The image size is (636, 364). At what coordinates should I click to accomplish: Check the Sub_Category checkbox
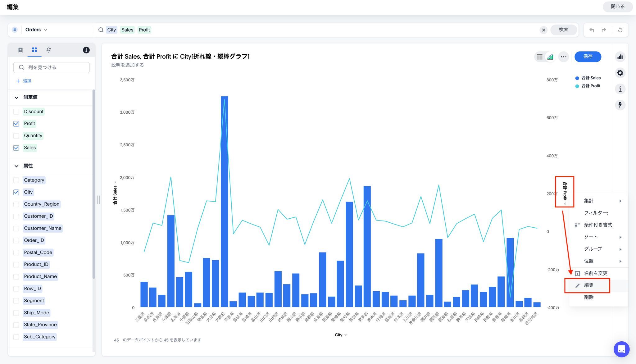(16, 337)
